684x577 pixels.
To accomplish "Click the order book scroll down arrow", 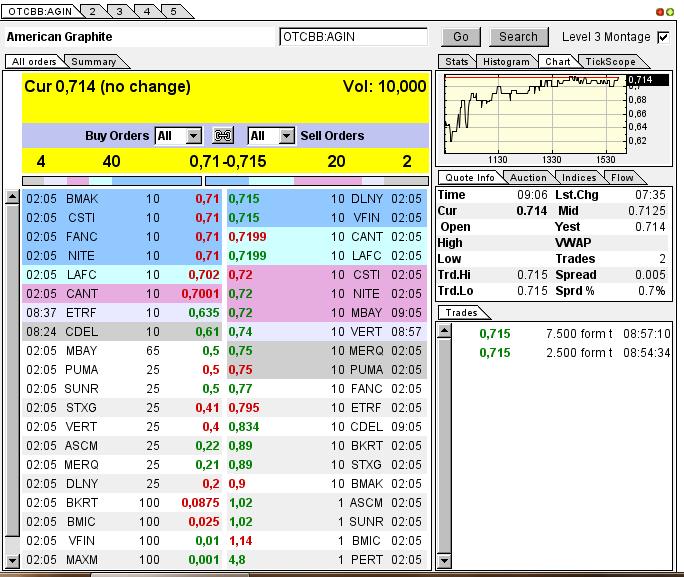I will tap(12, 561).
